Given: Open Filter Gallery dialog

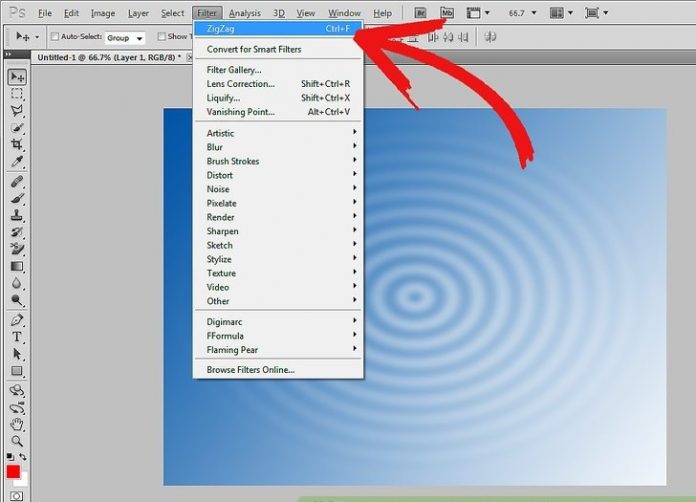Looking at the screenshot, I should (x=234, y=70).
